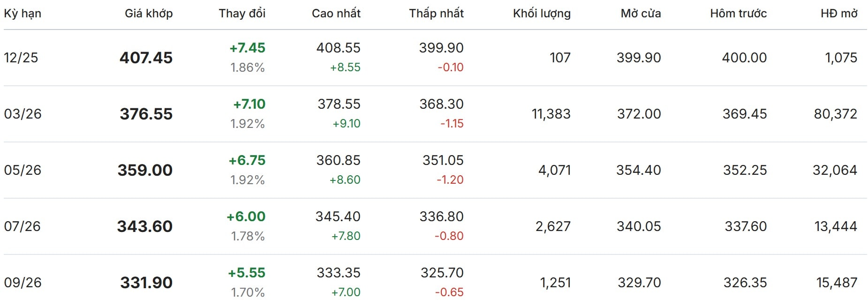868x306 pixels.
Task: Select the 12/25 contract row
Action: coord(21,58)
